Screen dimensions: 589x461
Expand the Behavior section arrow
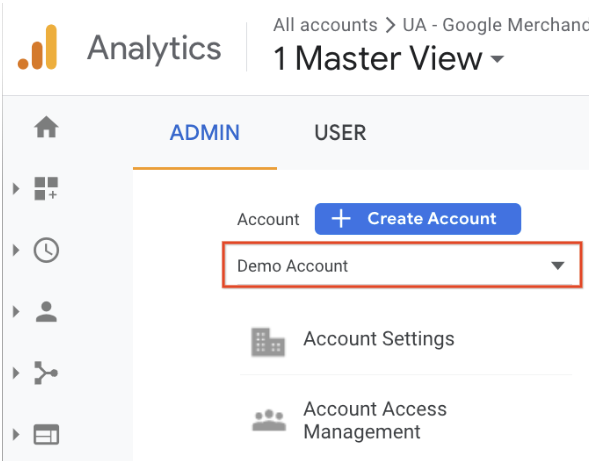pos(16,434)
